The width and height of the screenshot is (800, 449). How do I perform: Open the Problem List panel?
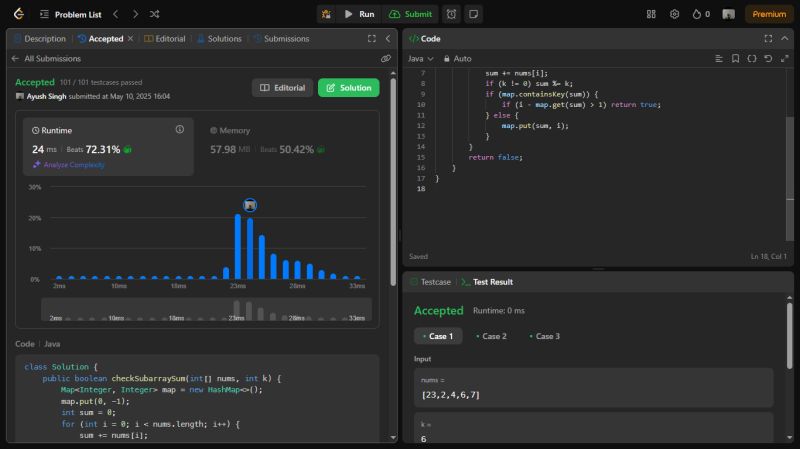70,14
